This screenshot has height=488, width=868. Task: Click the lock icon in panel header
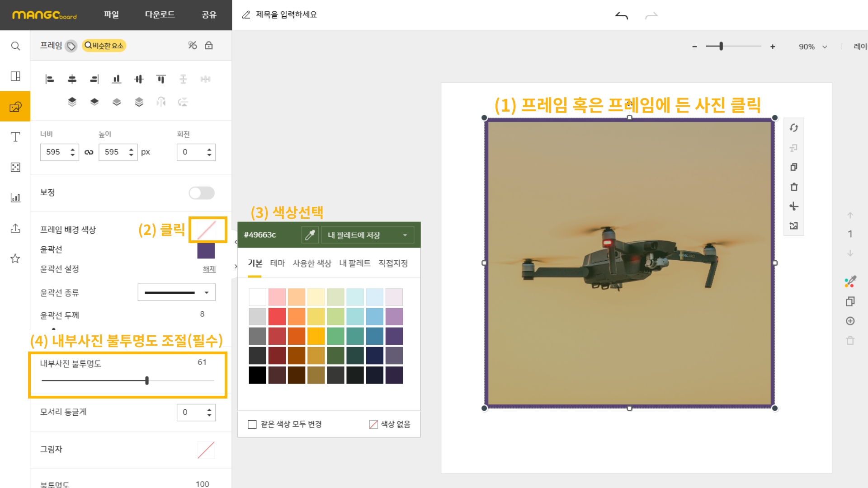click(209, 45)
